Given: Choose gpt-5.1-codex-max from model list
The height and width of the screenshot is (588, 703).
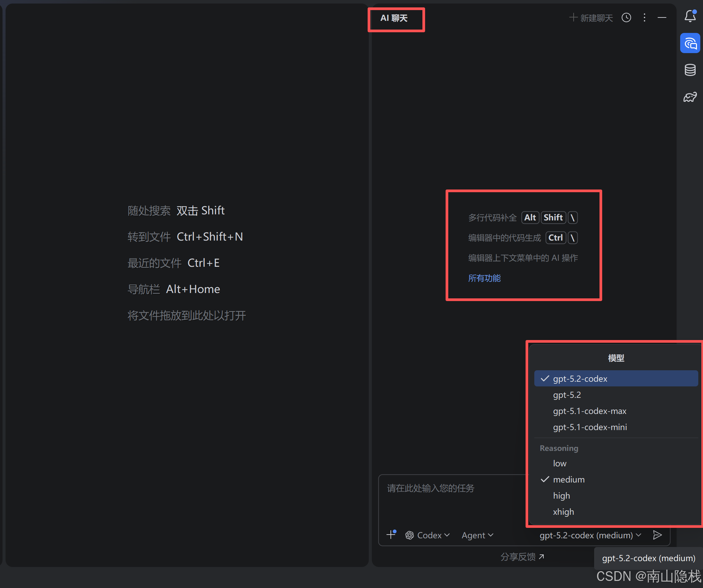Looking at the screenshot, I should click(x=589, y=411).
